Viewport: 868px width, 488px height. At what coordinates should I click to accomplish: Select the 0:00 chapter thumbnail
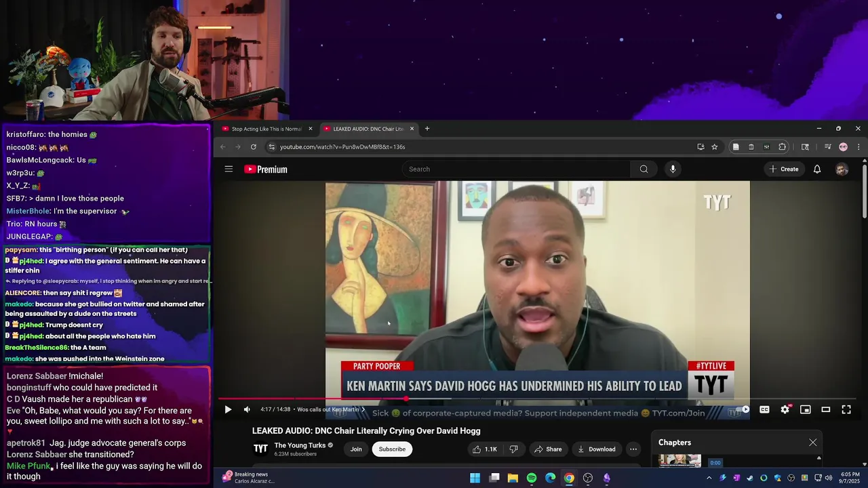click(x=679, y=462)
